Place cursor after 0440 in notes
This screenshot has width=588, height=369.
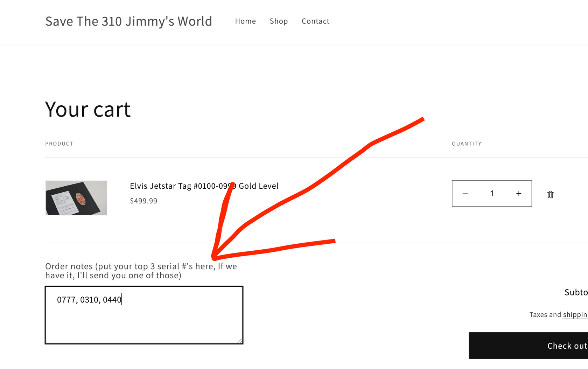122,300
